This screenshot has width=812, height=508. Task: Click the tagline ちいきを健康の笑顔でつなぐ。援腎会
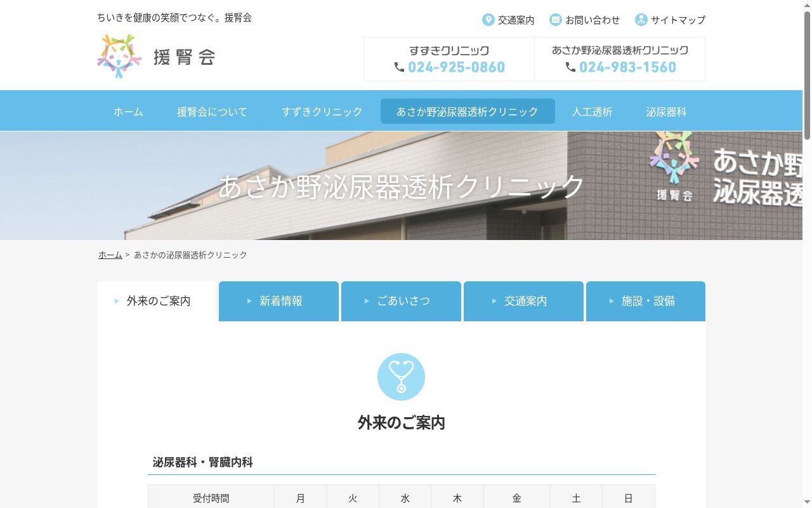point(174,18)
